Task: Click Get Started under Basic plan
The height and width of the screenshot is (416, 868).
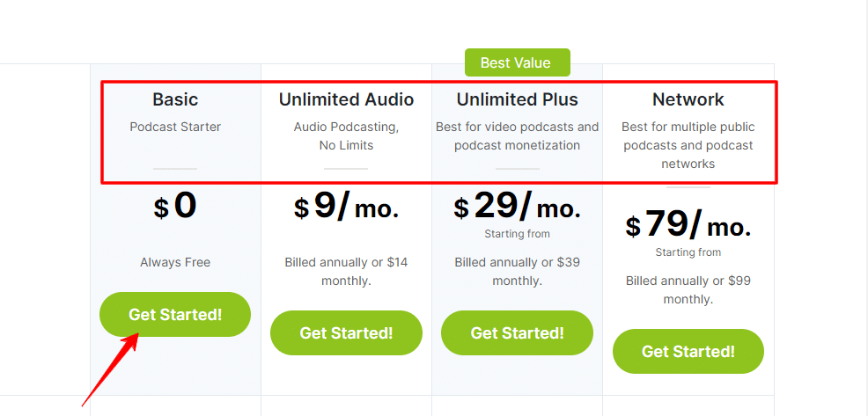Action: coord(175,314)
